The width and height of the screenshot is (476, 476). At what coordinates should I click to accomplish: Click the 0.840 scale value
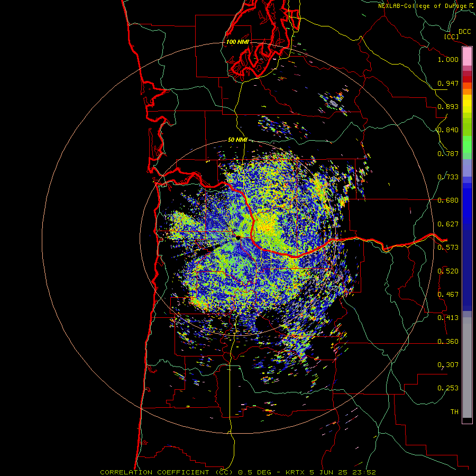click(x=448, y=130)
